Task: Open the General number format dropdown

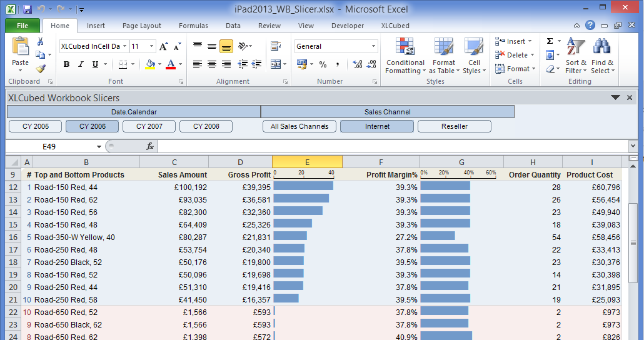Action: tap(373, 46)
